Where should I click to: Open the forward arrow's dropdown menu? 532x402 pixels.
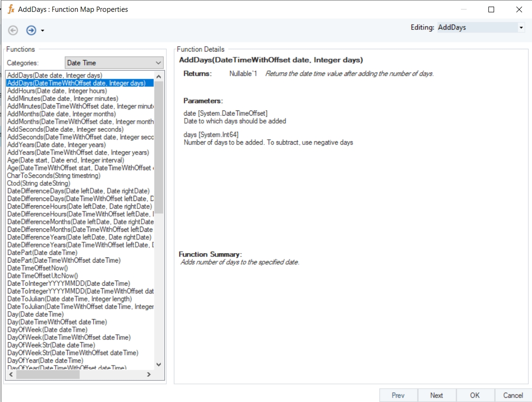(43, 31)
